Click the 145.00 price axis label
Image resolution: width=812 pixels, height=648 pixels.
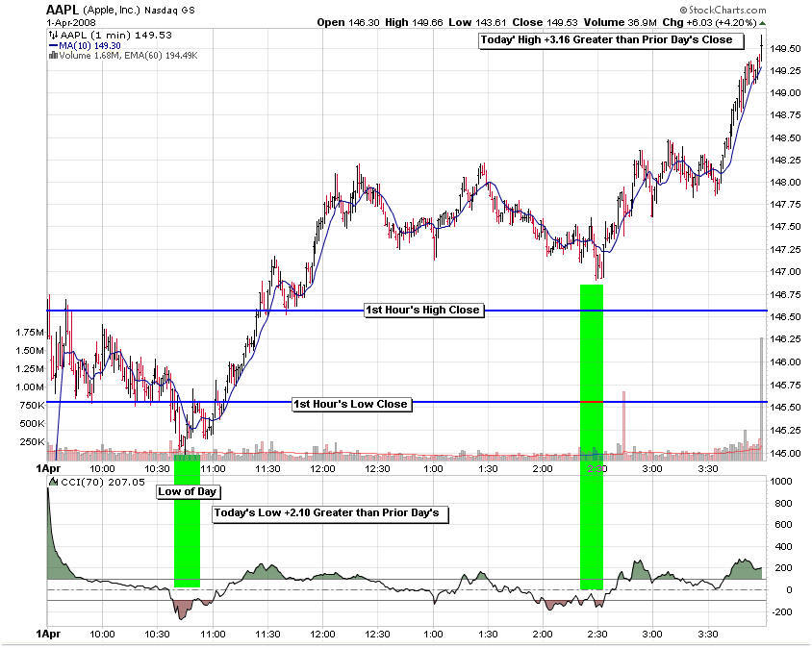coord(785,454)
